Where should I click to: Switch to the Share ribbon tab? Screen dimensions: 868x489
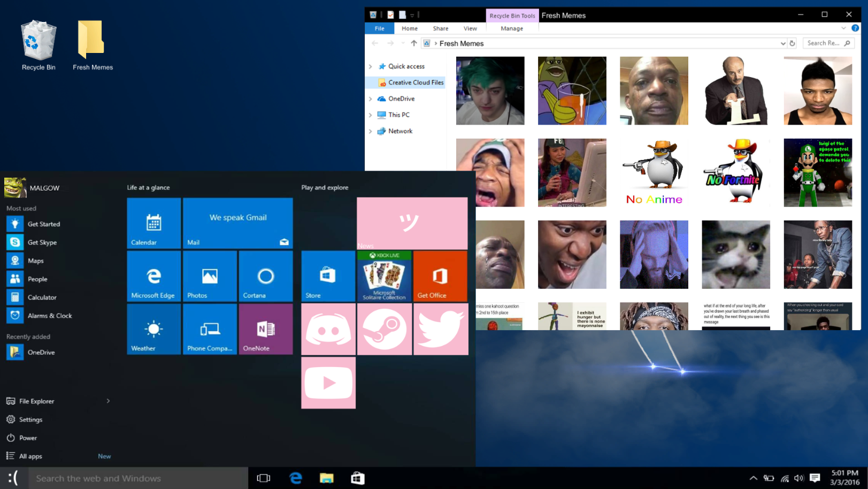[440, 28]
